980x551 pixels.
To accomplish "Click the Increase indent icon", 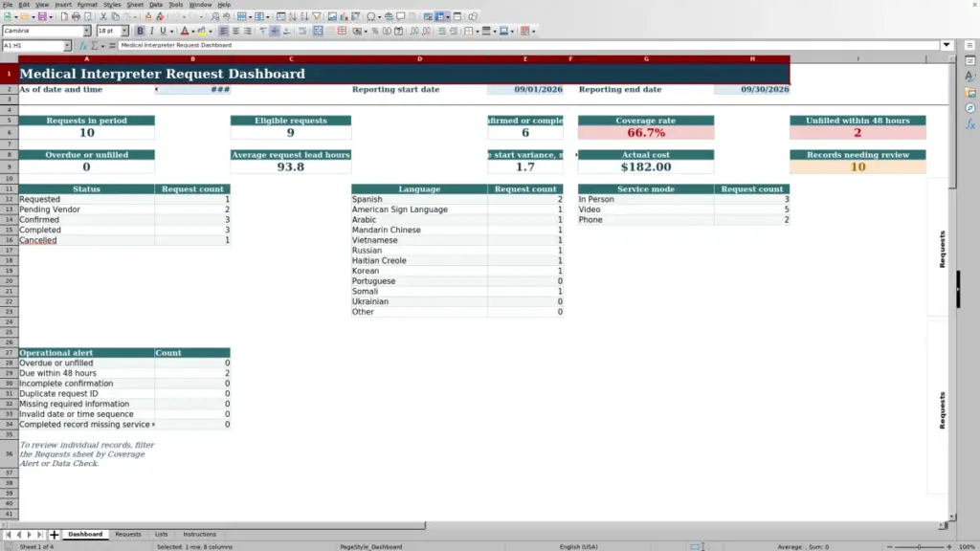I will tap(442, 31).
